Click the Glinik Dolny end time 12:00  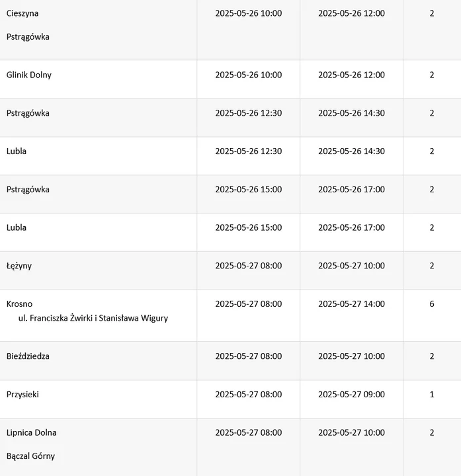click(x=351, y=75)
